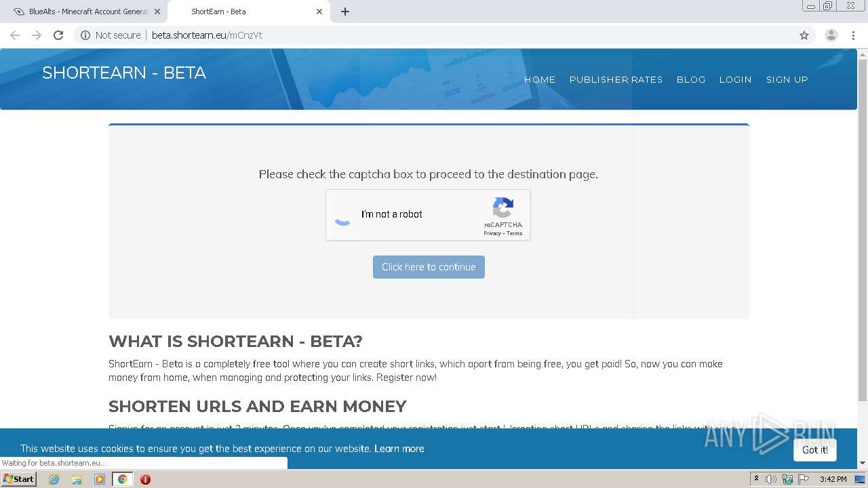
Task: Click the scrollbar down arrow
Action: pos(863,464)
